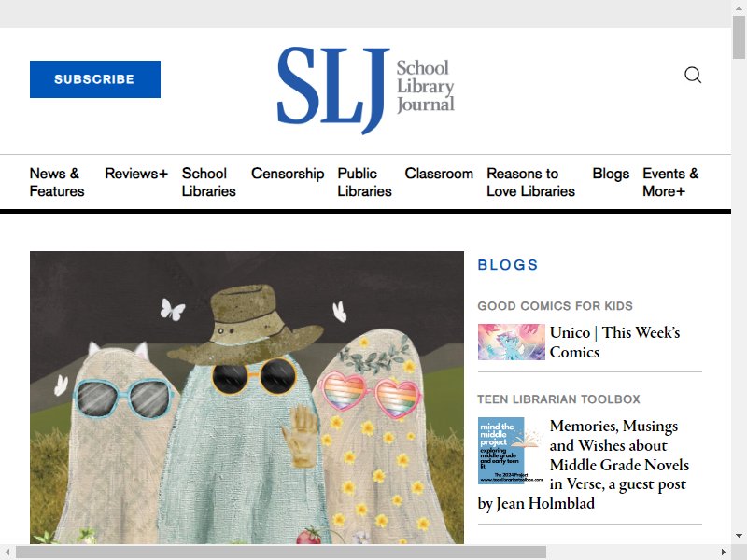Open the Unico comics thumbnail image
Image resolution: width=747 pixels, height=560 pixels.
pyautogui.click(x=511, y=342)
